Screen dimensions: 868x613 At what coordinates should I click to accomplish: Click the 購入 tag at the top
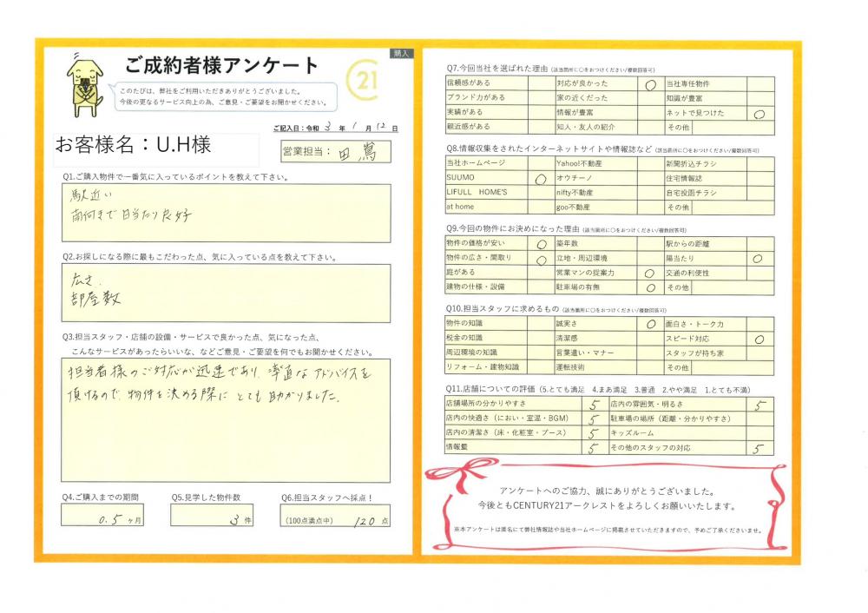(x=402, y=53)
